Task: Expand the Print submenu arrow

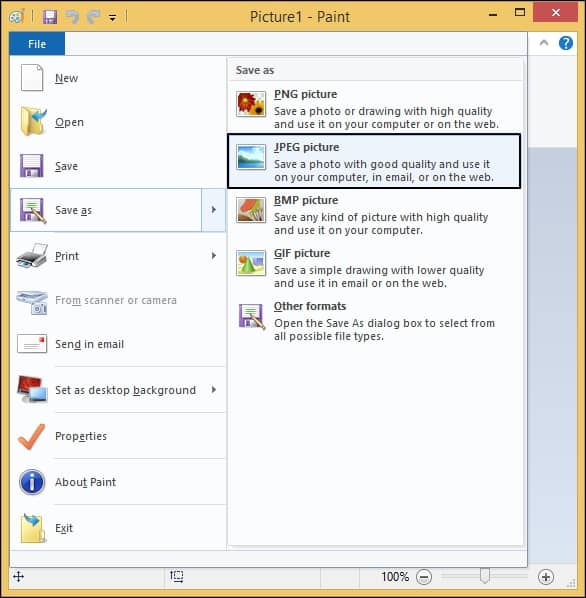Action: pyautogui.click(x=214, y=256)
